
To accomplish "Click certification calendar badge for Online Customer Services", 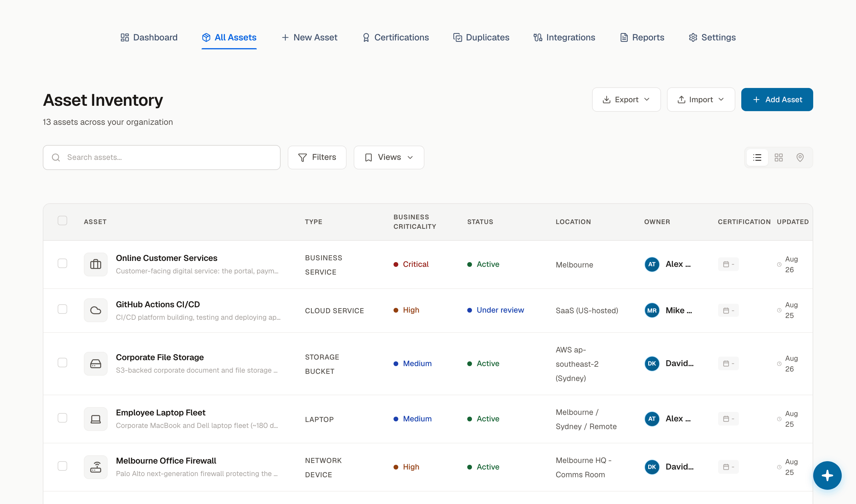I will (728, 264).
